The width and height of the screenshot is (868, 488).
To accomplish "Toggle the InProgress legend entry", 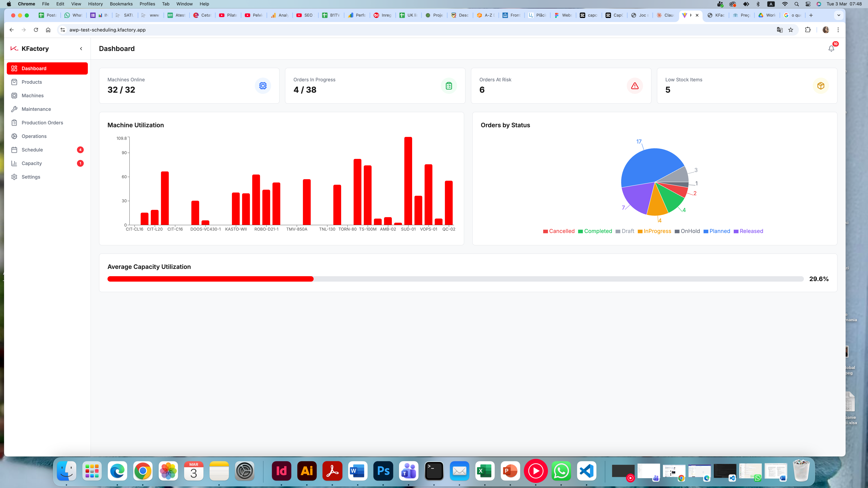I will click(x=654, y=231).
